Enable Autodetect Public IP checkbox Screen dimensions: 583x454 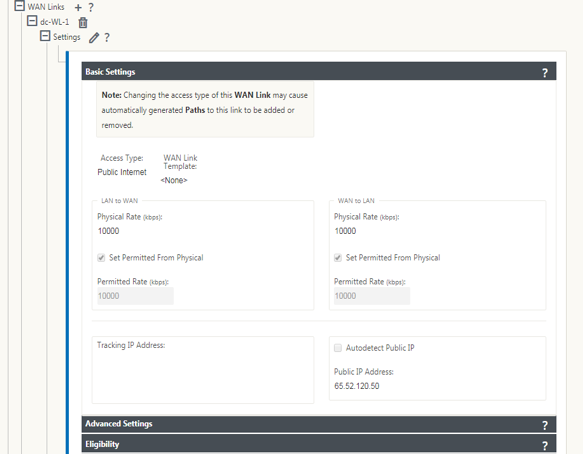[x=338, y=348]
